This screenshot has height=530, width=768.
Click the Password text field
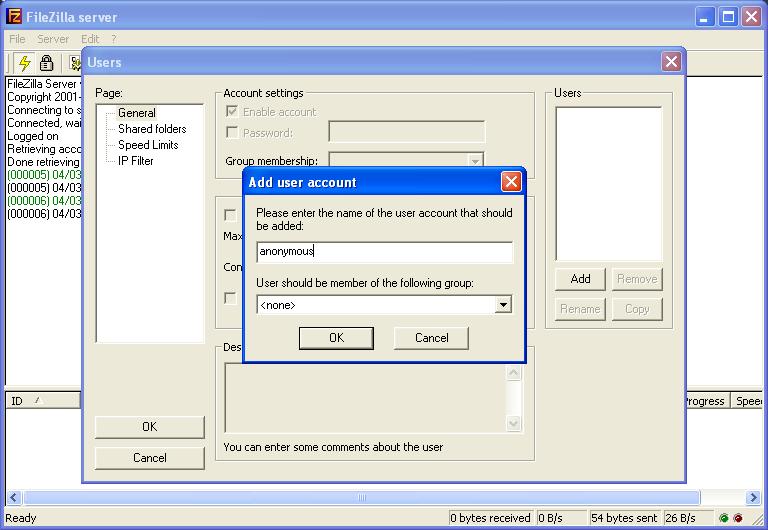[x=407, y=132]
